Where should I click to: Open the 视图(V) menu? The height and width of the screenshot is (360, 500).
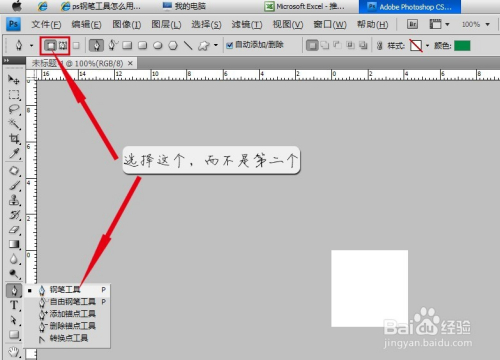[288, 24]
